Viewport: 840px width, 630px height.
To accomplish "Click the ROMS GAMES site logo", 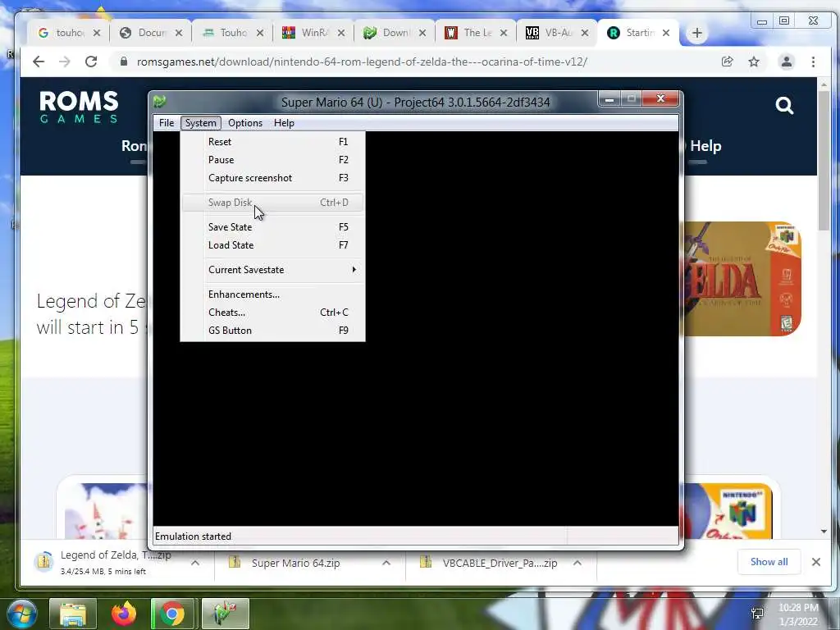I will (x=79, y=107).
